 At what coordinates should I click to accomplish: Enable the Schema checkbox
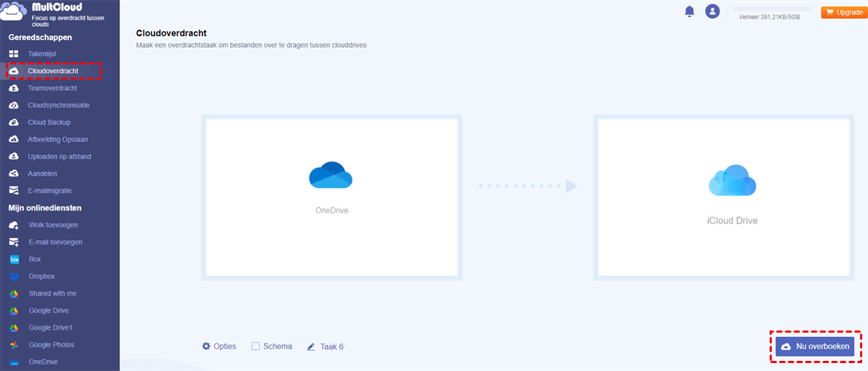coord(255,346)
